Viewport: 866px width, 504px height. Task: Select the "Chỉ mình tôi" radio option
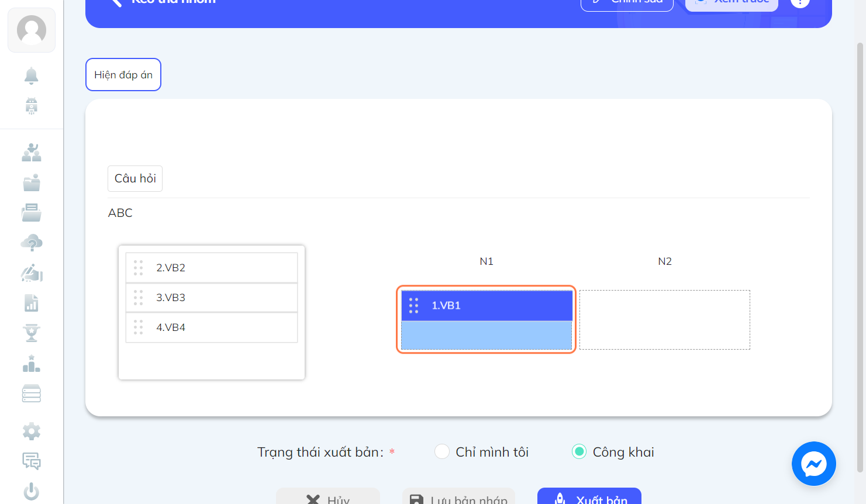pos(442,452)
